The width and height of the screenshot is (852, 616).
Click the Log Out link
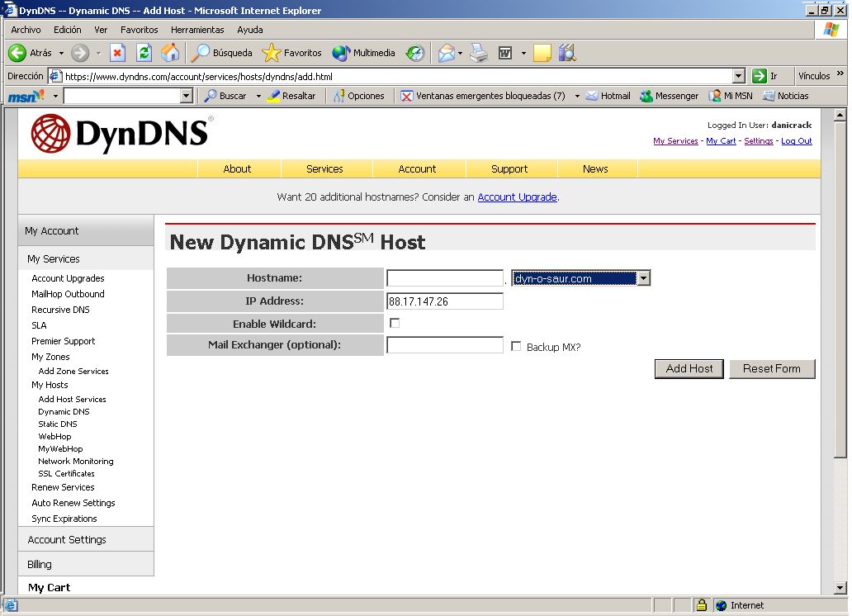point(797,141)
